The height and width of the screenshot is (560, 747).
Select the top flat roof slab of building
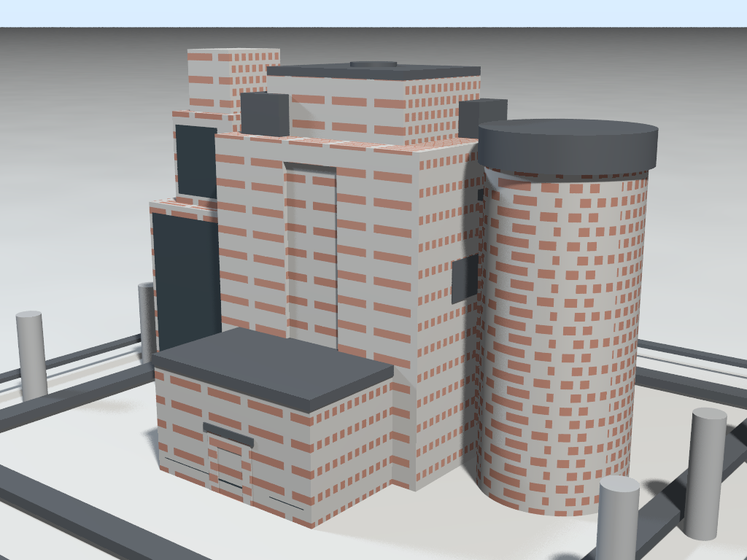[x=372, y=71]
